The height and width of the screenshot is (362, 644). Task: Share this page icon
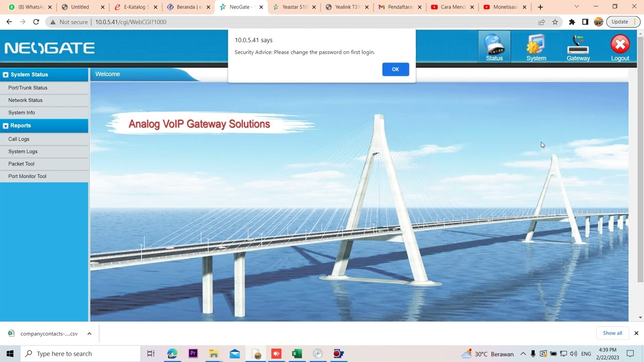coord(541,22)
